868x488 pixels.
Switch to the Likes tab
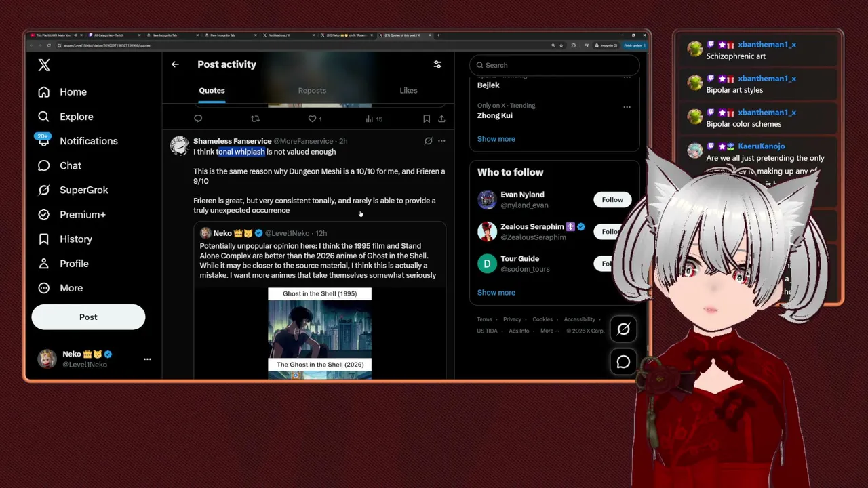(408, 91)
